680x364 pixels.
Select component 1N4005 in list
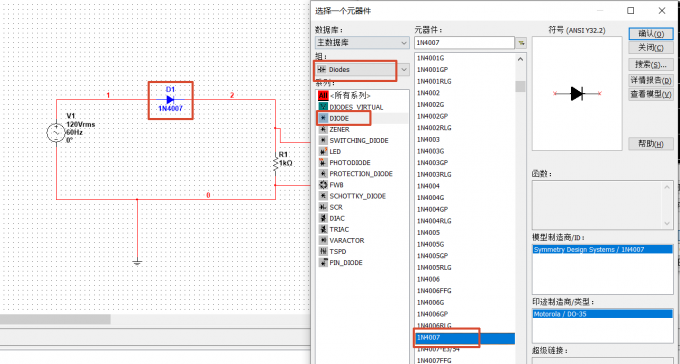pyautogui.click(x=428, y=233)
